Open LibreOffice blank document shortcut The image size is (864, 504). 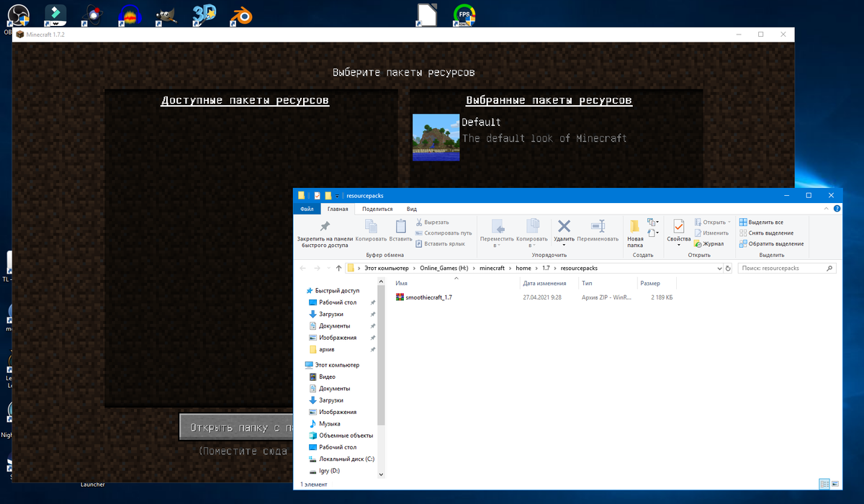(427, 14)
